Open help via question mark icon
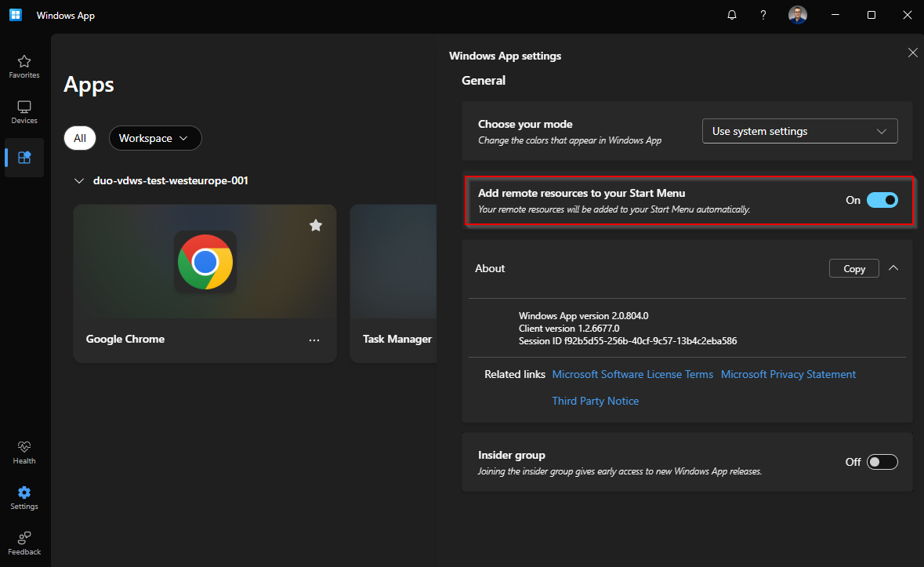 763,15
